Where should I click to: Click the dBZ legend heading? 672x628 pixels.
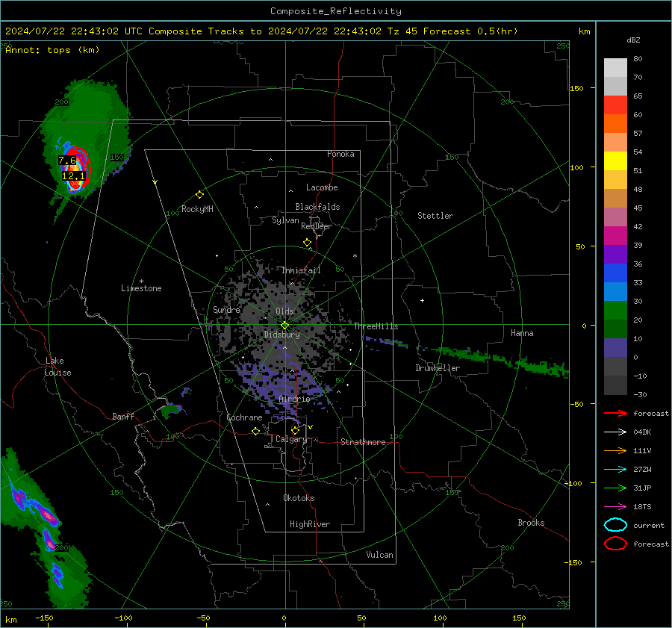pyautogui.click(x=633, y=40)
